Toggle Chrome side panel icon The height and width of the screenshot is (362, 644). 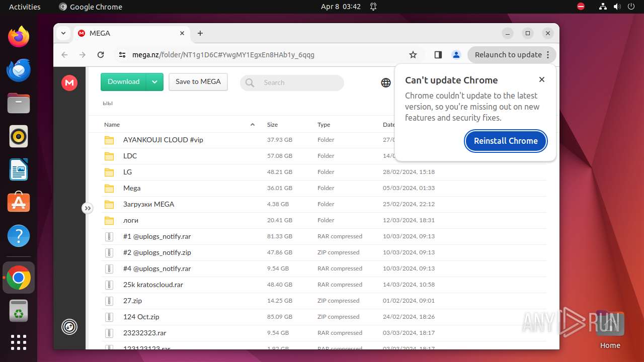pyautogui.click(x=438, y=55)
